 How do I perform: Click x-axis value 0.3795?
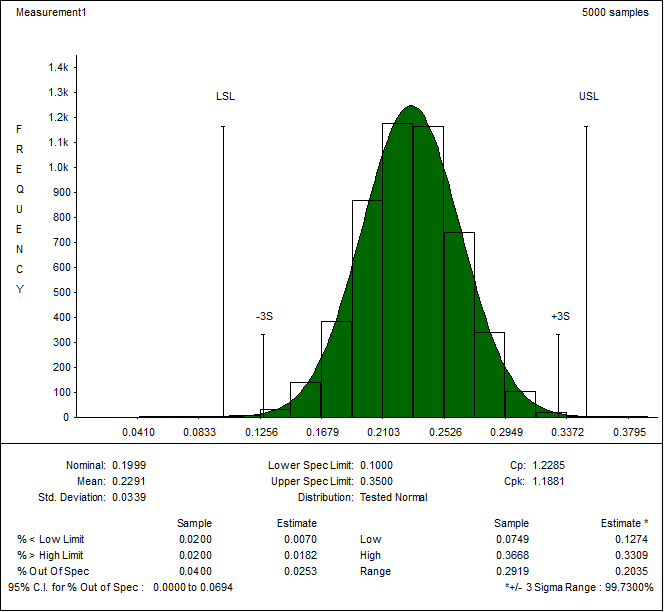(x=630, y=432)
